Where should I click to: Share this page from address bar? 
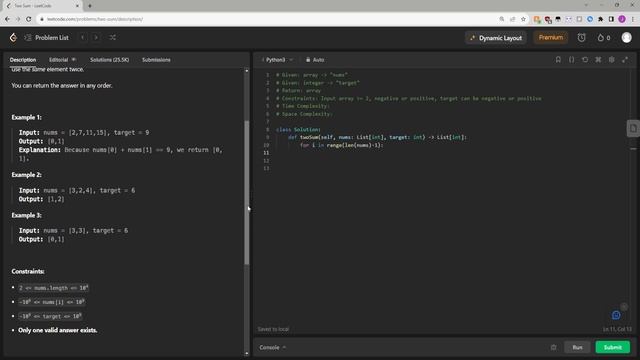pyautogui.click(x=513, y=19)
